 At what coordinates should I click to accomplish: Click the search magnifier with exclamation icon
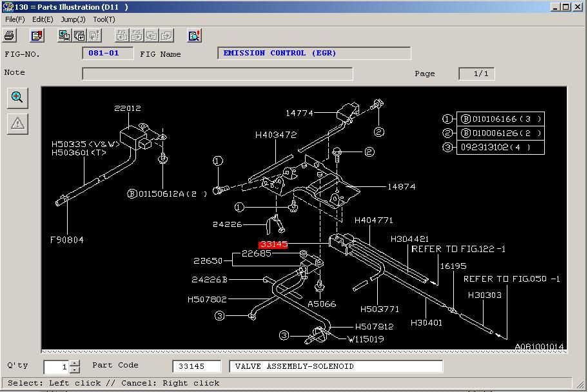click(194, 35)
